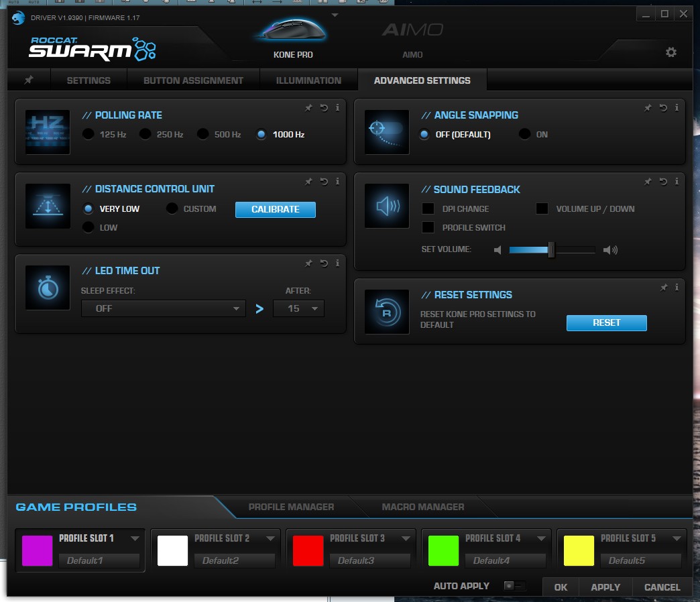Click the HZ icon in Polling Rate panel
The image size is (700, 602).
47,131
